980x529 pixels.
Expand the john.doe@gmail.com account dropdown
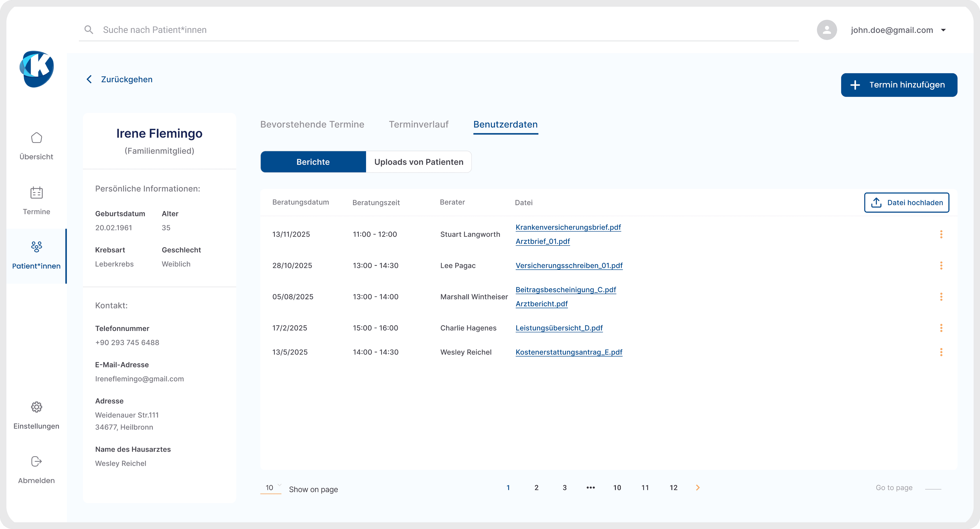[943, 30]
